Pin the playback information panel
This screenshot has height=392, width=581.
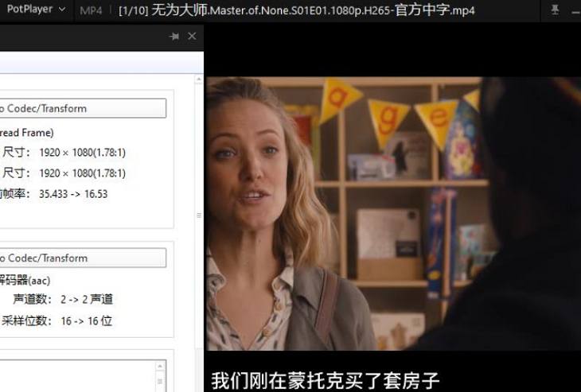[174, 37]
